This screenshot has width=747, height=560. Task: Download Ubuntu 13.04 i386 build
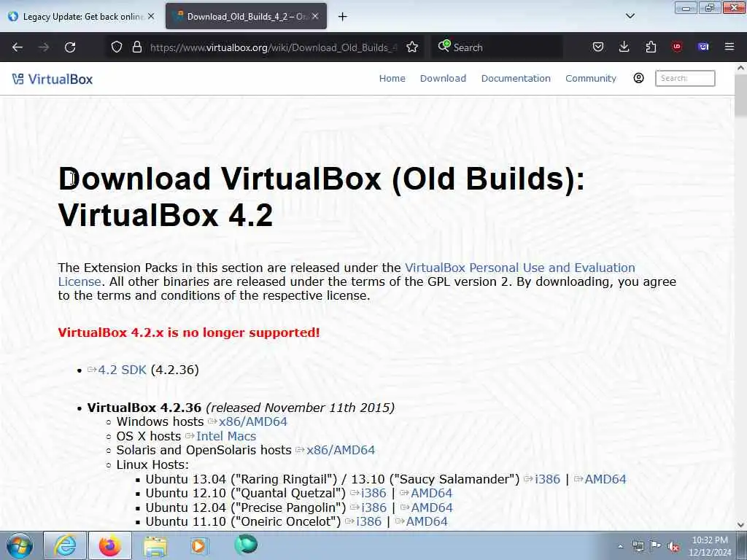[547, 479]
